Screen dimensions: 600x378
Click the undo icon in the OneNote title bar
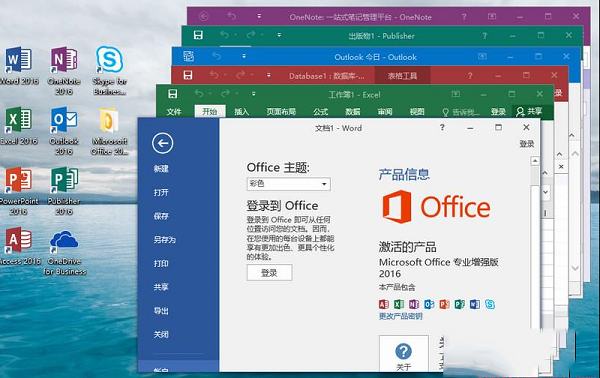click(232, 16)
